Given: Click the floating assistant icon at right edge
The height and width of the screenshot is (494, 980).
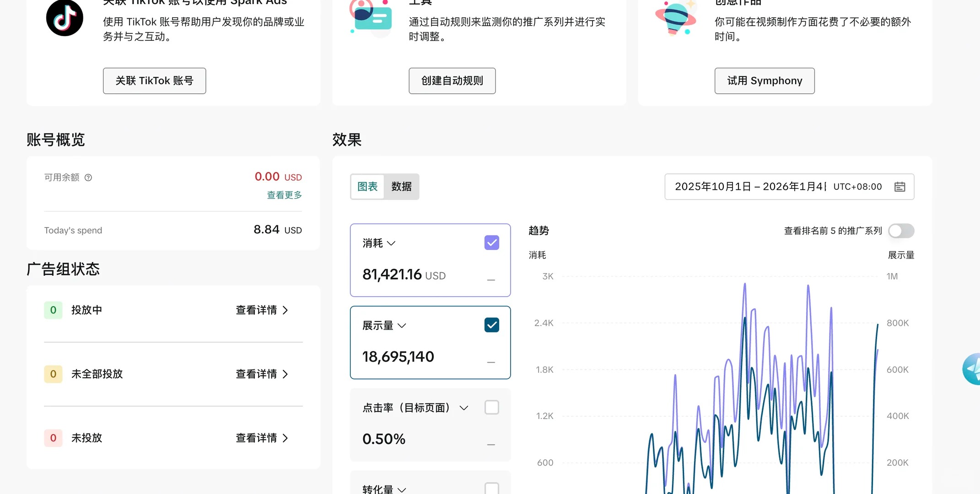Looking at the screenshot, I should pyautogui.click(x=972, y=369).
